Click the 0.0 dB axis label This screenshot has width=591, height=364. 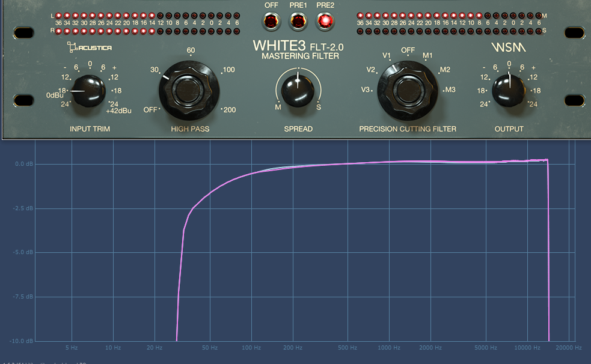[x=23, y=164]
